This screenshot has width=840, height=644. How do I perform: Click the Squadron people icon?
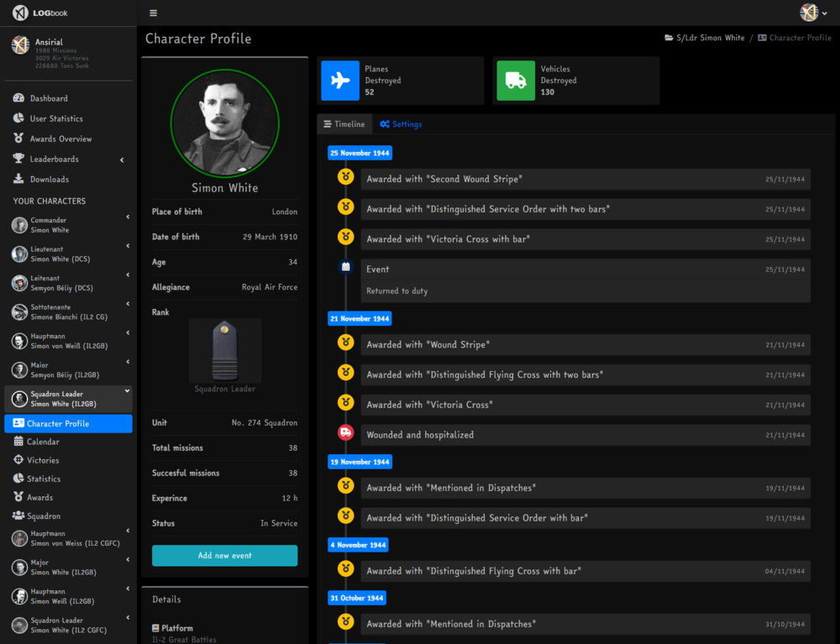click(x=18, y=516)
